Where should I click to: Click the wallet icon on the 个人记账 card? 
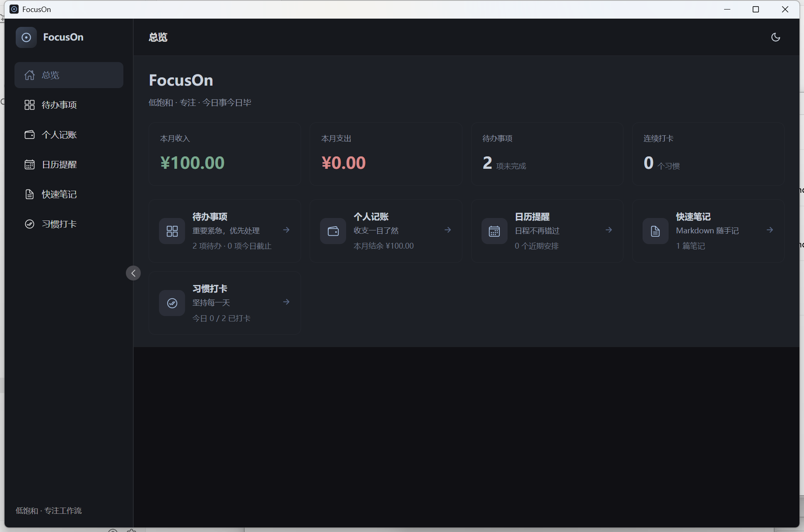[333, 231]
